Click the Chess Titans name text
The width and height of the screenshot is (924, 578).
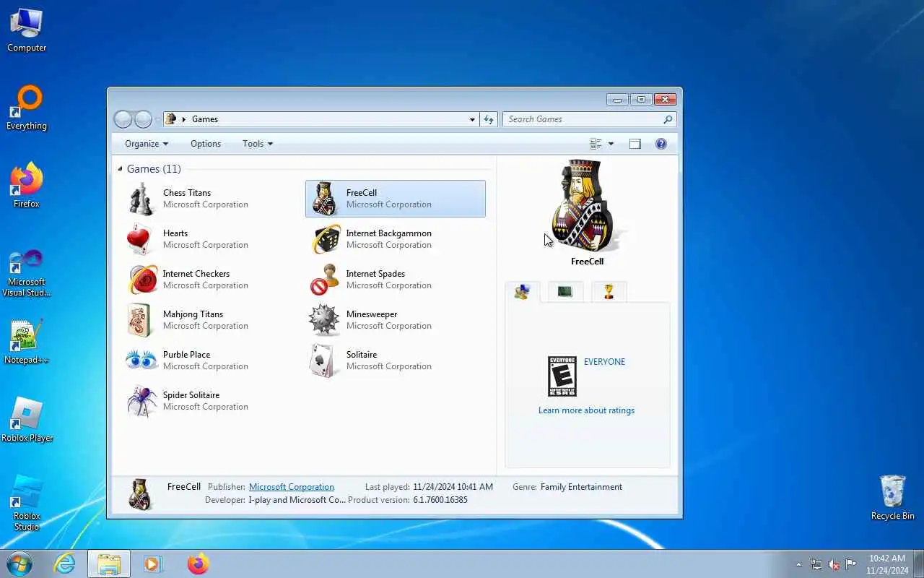click(187, 193)
